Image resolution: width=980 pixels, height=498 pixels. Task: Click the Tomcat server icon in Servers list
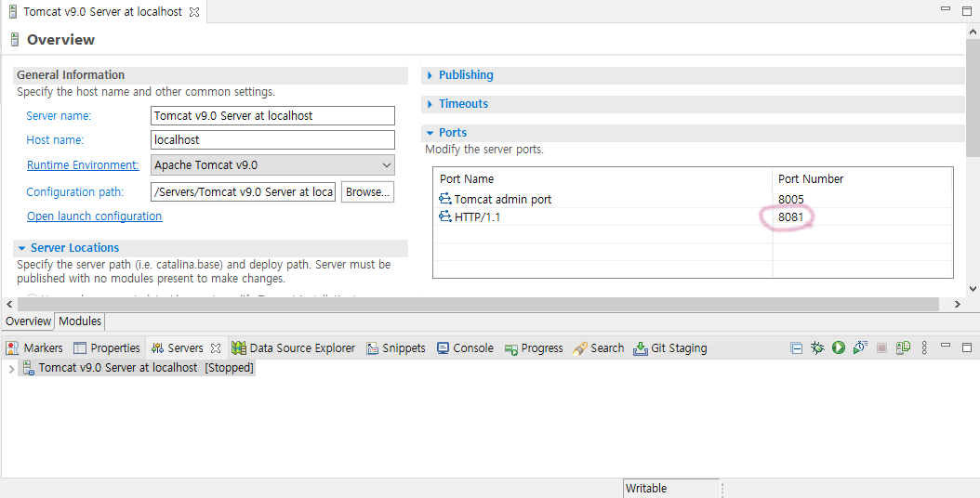(29, 368)
